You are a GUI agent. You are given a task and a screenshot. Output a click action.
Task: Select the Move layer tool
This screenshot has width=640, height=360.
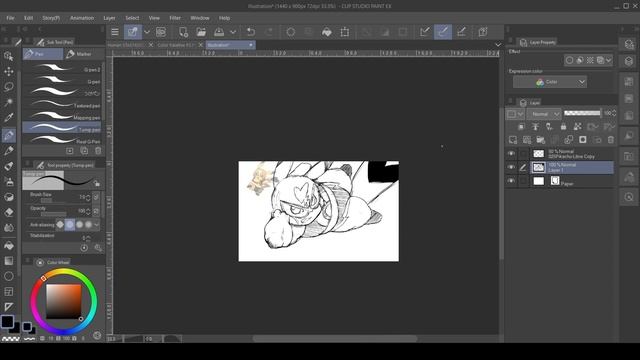(x=9, y=71)
